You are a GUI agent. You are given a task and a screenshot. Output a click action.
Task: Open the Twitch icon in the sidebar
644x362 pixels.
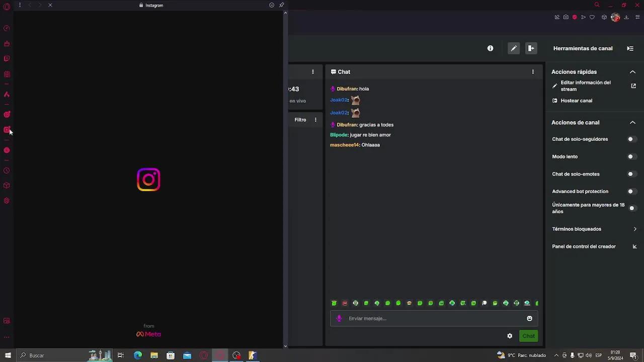coord(7,59)
